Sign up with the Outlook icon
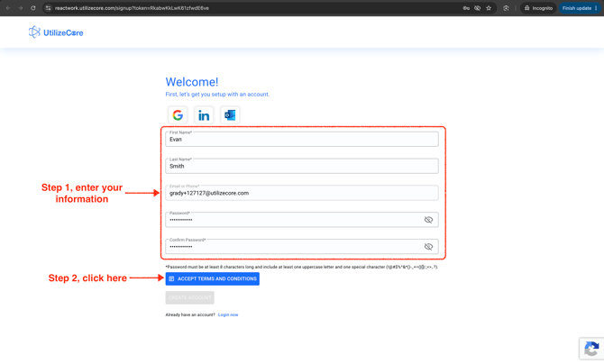 pyautogui.click(x=230, y=114)
